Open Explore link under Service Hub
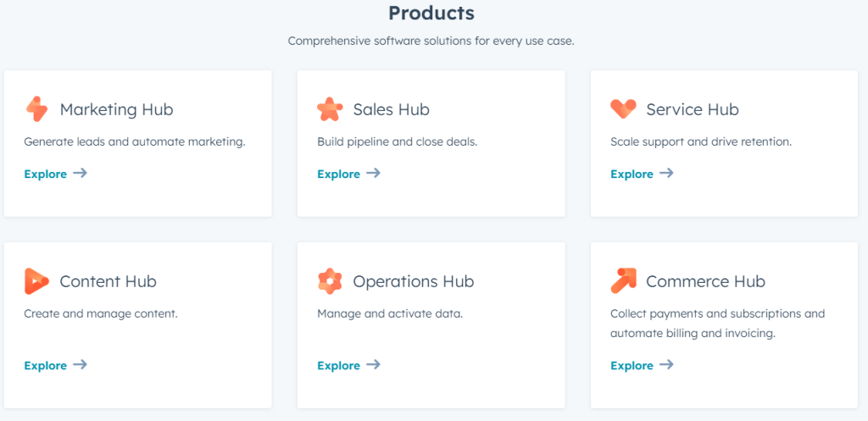Image resolution: width=868 pixels, height=421 pixels. click(x=632, y=174)
